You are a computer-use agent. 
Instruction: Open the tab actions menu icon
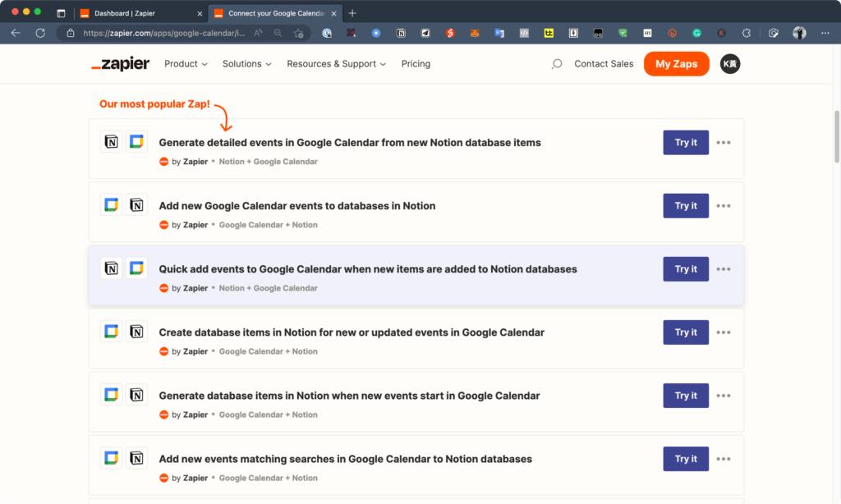[61, 13]
